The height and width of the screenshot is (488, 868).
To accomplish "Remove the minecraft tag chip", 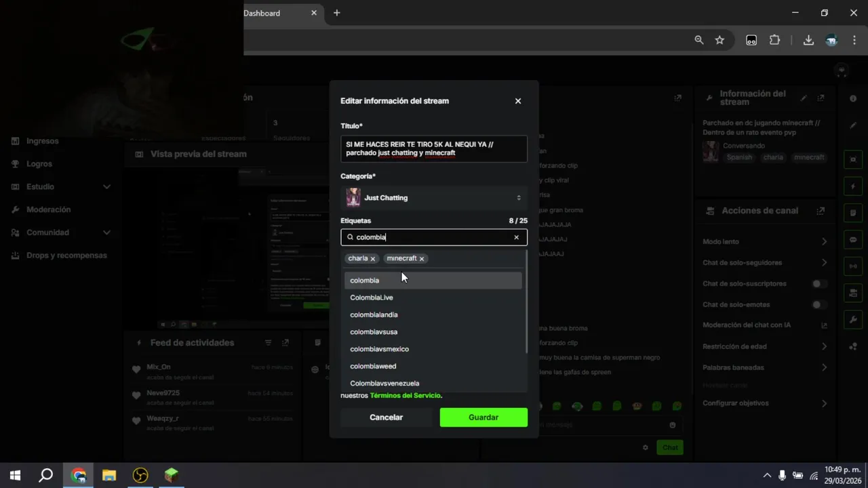I will [x=422, y=259].
